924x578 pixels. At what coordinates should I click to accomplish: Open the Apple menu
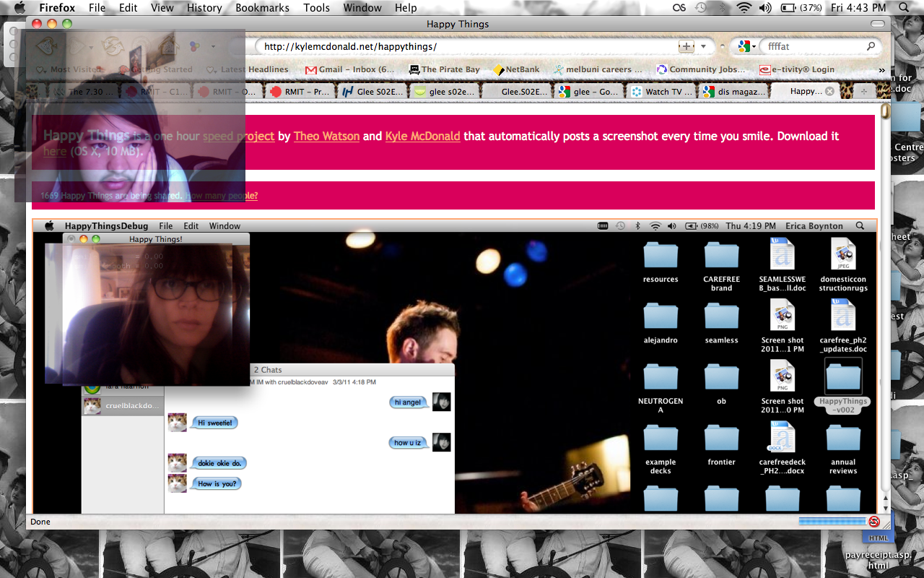coord(19,8)
